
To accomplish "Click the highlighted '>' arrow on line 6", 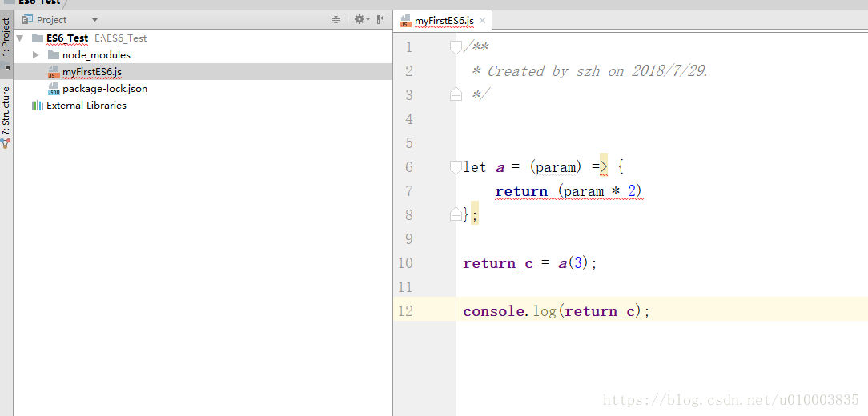I will pos(604,167).
